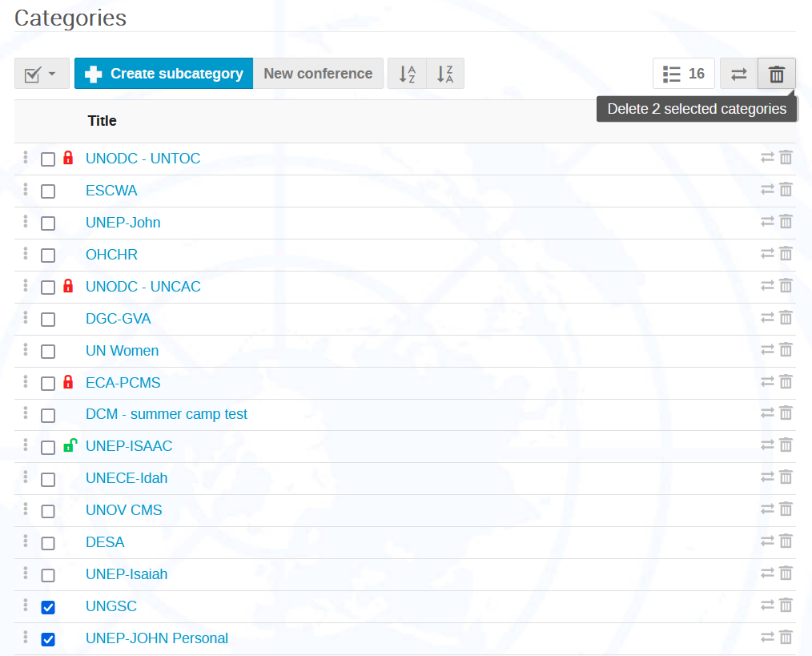Move selected categories using toolbar arrows

[739, 74]
